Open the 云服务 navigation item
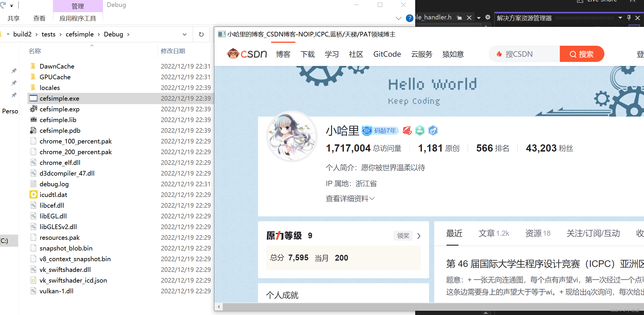The height and width of the screenshot is (315, 644). [x=422, y=54]
